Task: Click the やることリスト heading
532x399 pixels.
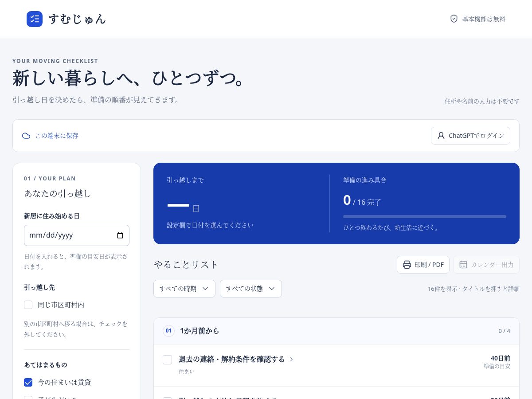Action: (x=186, y=265)
